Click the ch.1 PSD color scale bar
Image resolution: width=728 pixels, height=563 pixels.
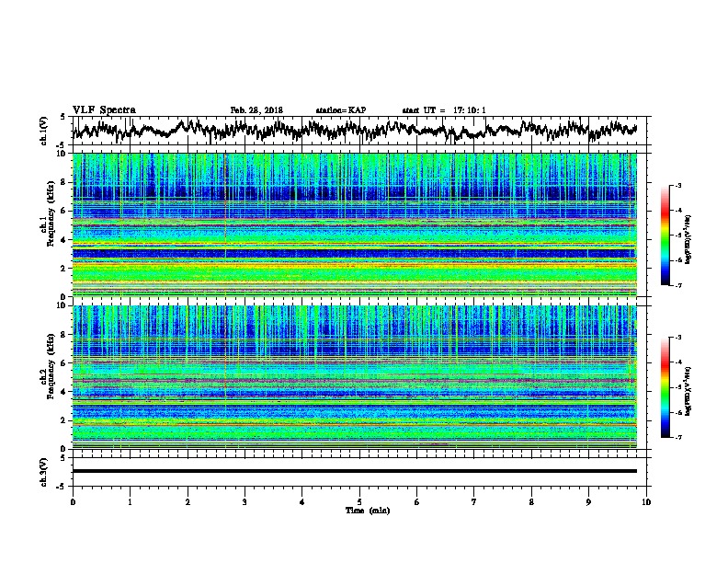665,236
